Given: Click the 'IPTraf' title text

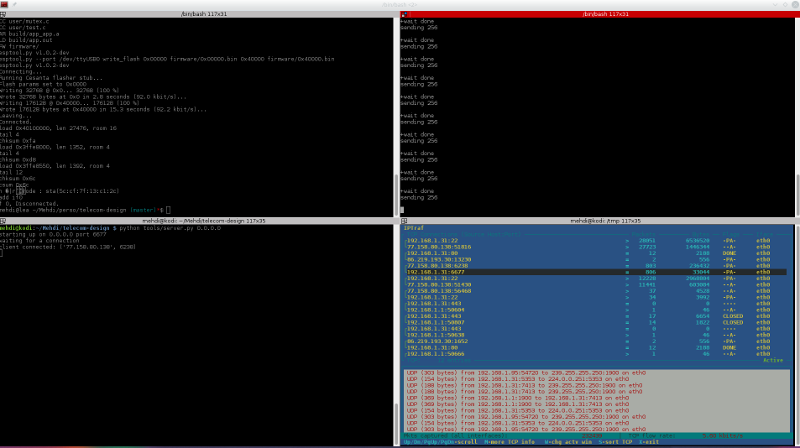Looking at the screenshot, I should coord(414,228).
